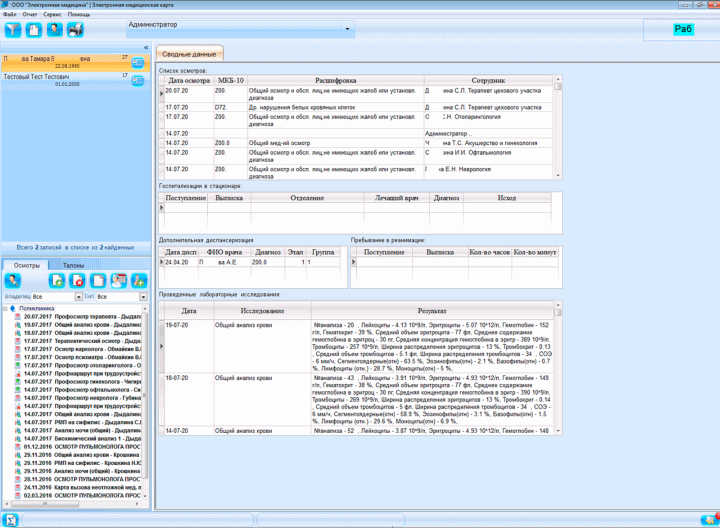Click the person icon in the top toolbar
Screen dimensions: 720x528
point(55,30)
